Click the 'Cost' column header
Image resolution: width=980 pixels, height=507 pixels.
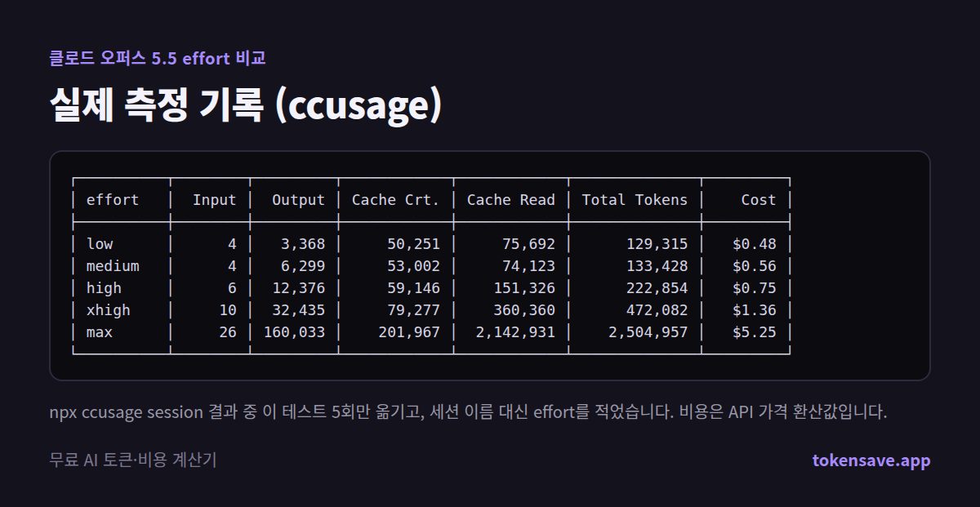click(x=759, y=199)
